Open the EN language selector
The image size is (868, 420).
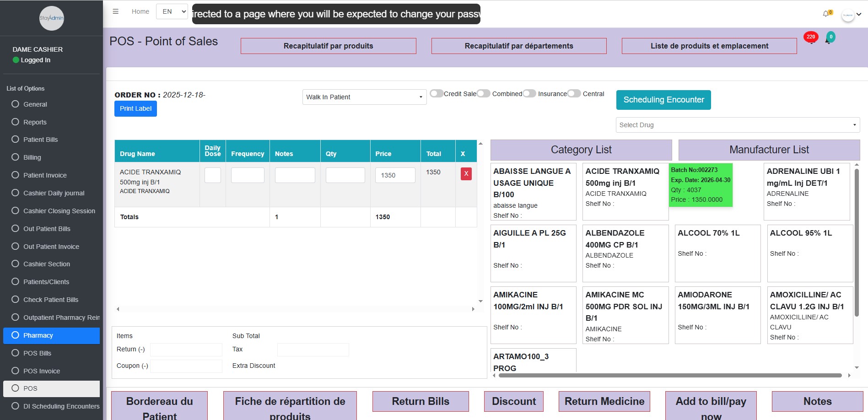172,11
